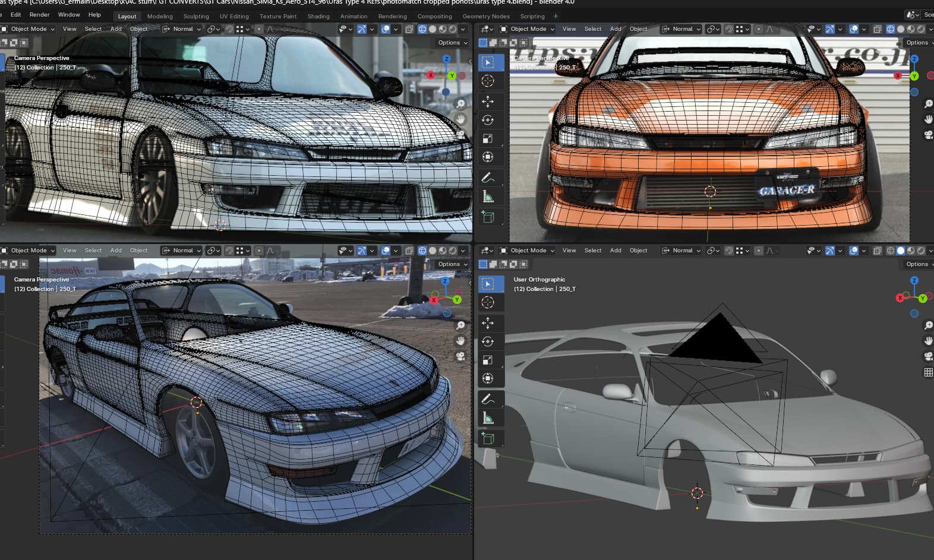Open the Add menu in the bottom-right viewport
Viewport: 934px width, 560px height.
click(616, 251)
